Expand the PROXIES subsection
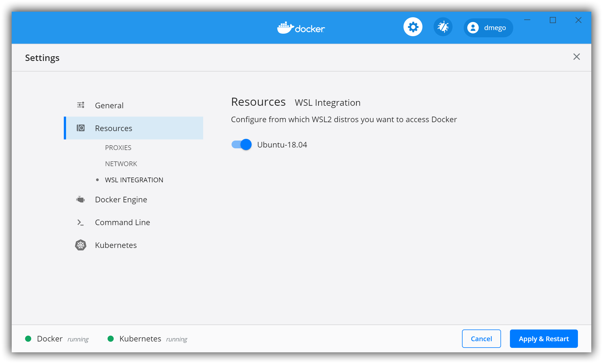 point(119,147)
